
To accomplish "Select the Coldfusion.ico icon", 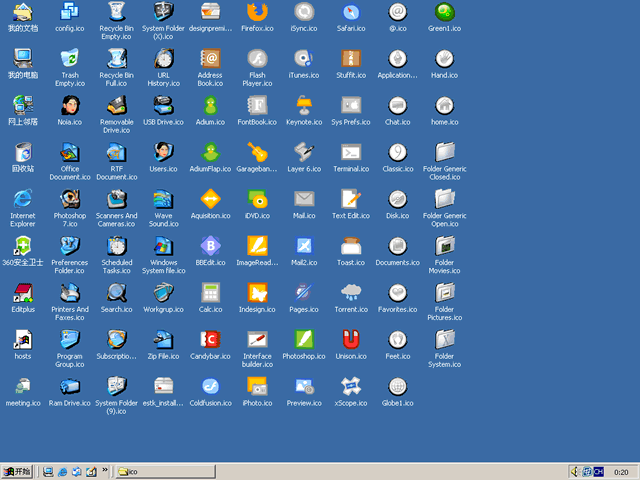I will click(x=210, y=387).
